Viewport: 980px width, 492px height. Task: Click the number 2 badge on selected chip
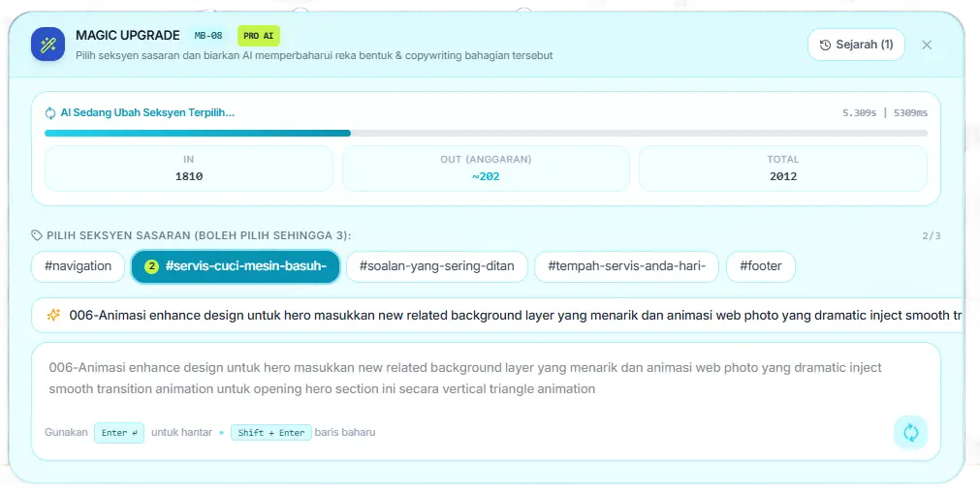click(x=151, y=266)
